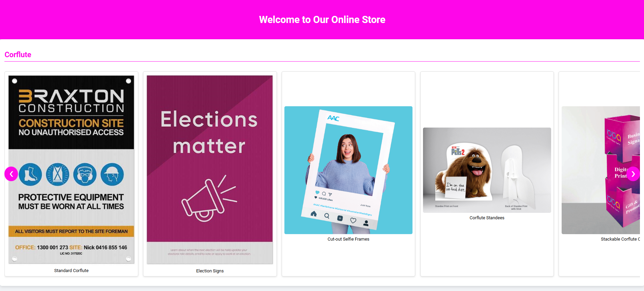Click the Welcome to Our Online Store banner
This screenshot has height=291, width=644.
pos(322,20)
